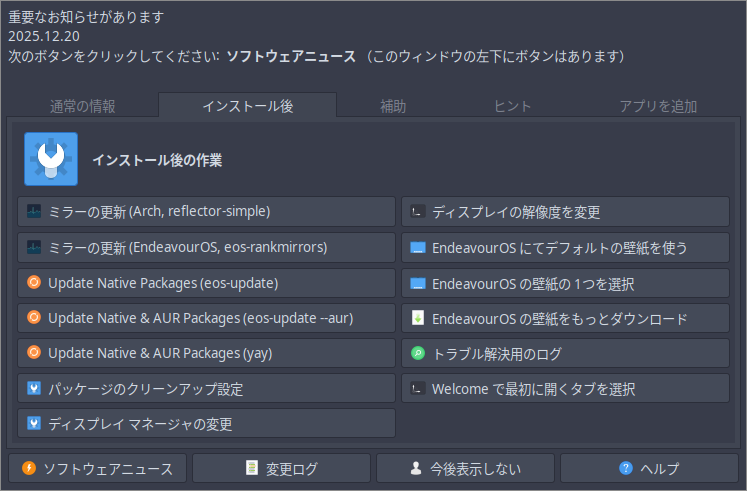
Task: Click the green search icon for トラブル解決用のログ
Action: (418, 353)
